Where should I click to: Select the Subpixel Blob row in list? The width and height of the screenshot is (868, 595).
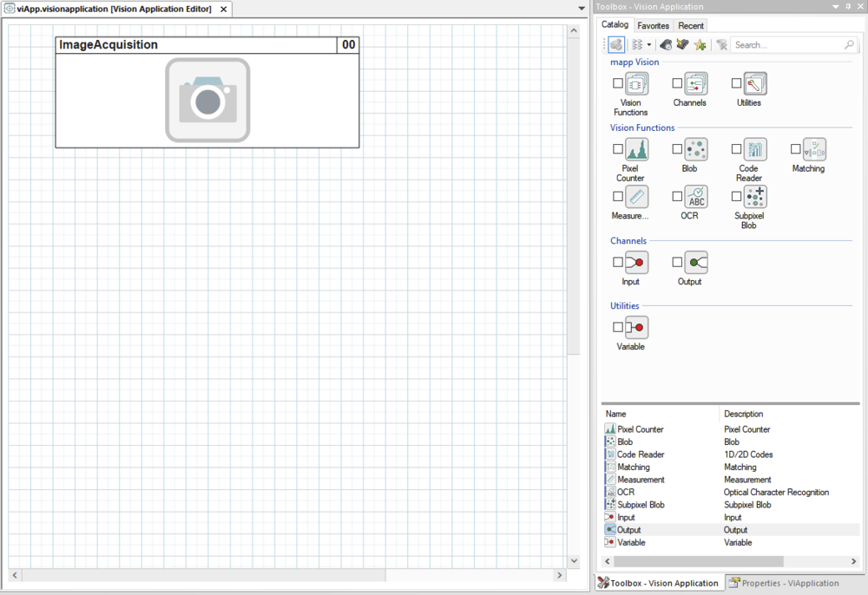pyautogui.click(x=731, y=505)
